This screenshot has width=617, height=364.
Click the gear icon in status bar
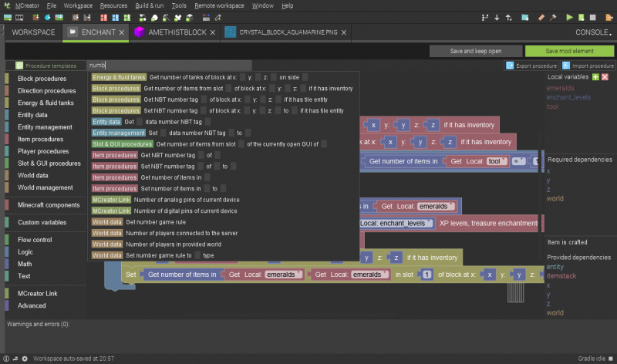tap(25, 359)
